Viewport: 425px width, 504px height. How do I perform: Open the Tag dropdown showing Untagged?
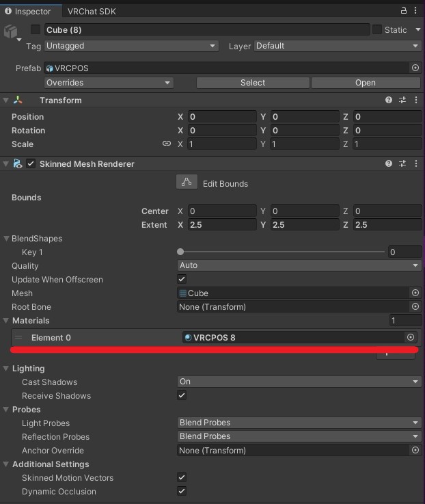pyautogui.click(x=131, y=46)
